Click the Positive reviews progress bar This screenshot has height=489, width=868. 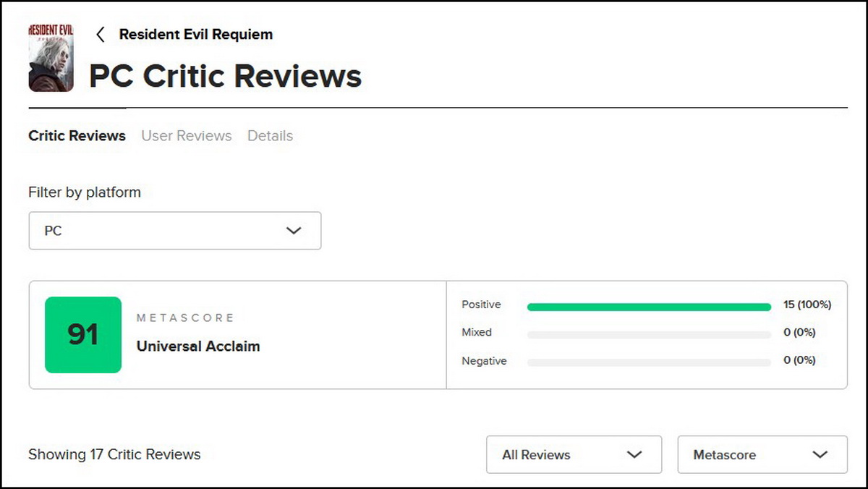649,307
